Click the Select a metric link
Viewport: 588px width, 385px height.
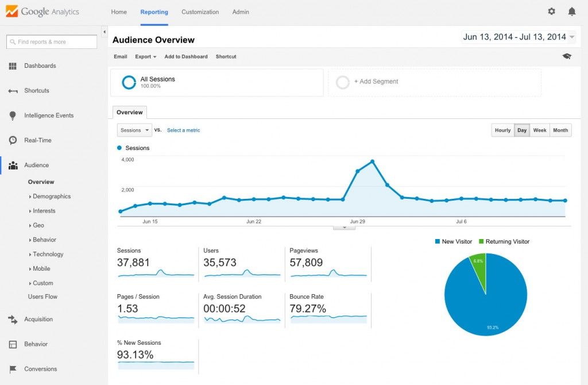pos(183,130)
